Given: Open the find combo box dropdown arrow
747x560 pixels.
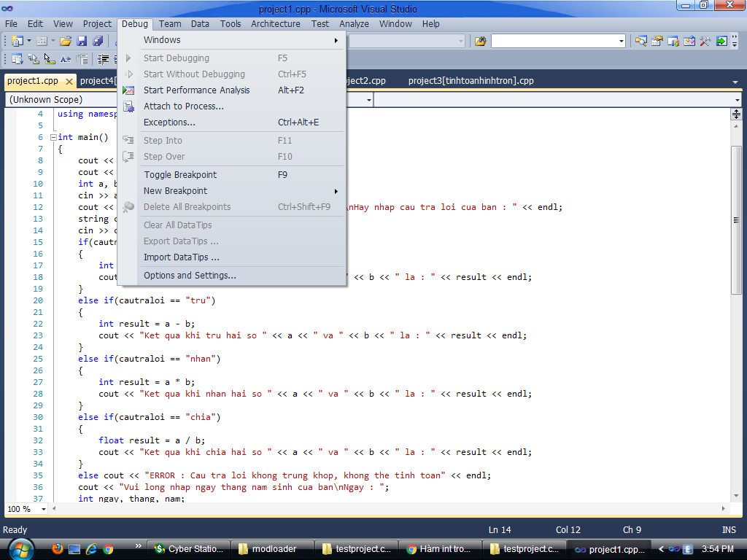Looking at the screenshot, I should click(x=622, y=42).
